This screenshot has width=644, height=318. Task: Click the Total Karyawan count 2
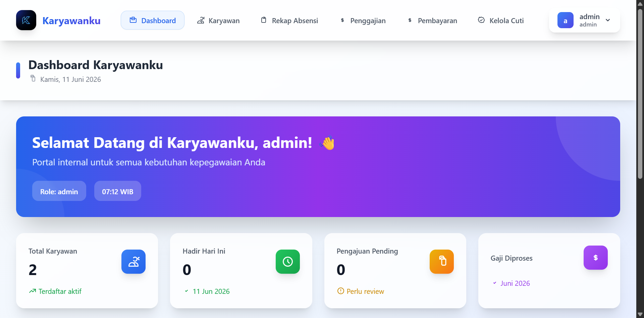33,270
